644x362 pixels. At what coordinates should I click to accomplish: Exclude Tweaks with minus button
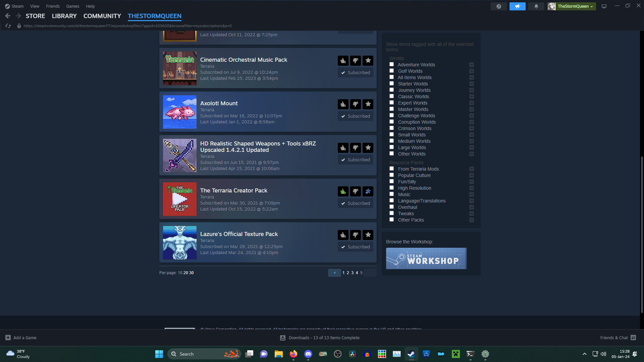click(471, 214)
